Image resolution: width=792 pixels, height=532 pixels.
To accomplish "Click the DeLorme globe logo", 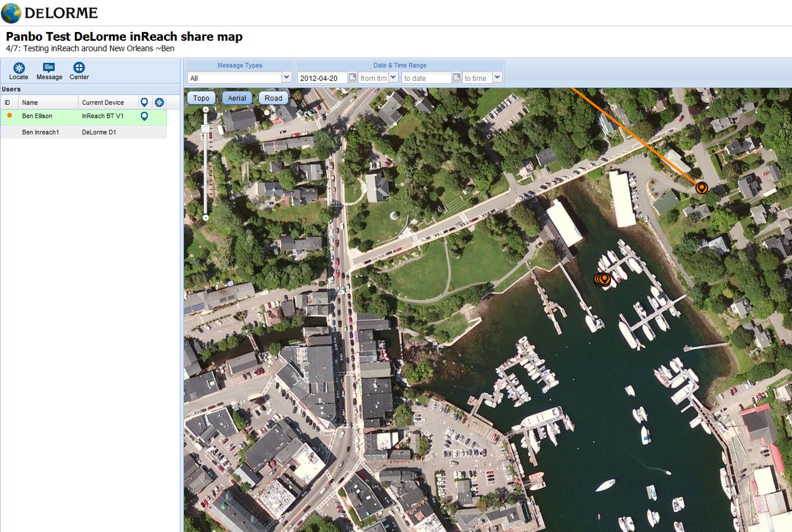I will [x=11, y=13].
